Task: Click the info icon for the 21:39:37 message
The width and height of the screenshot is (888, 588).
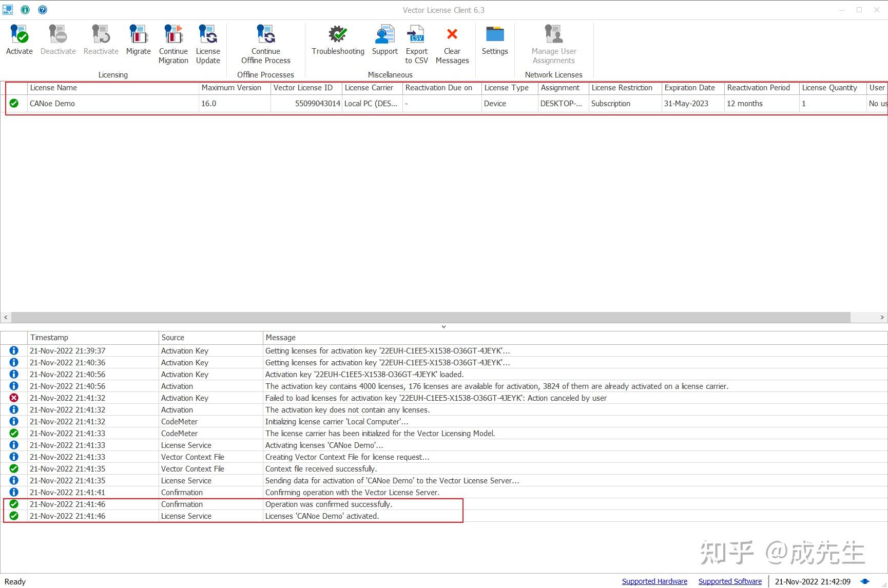Action: pyautogui.click(x=14, y=350)
